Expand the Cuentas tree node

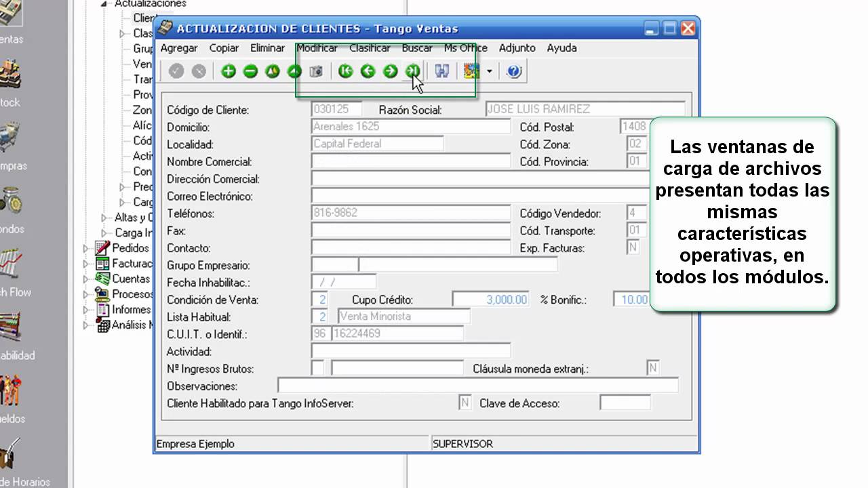[86, 279]
